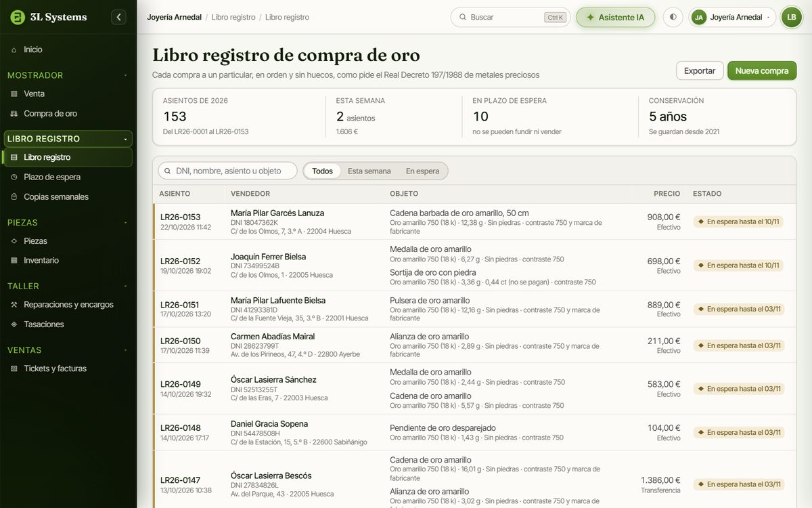Click the Plazo de espera clock icon
This screenshot has height=508, width=812.
(14, 177)
